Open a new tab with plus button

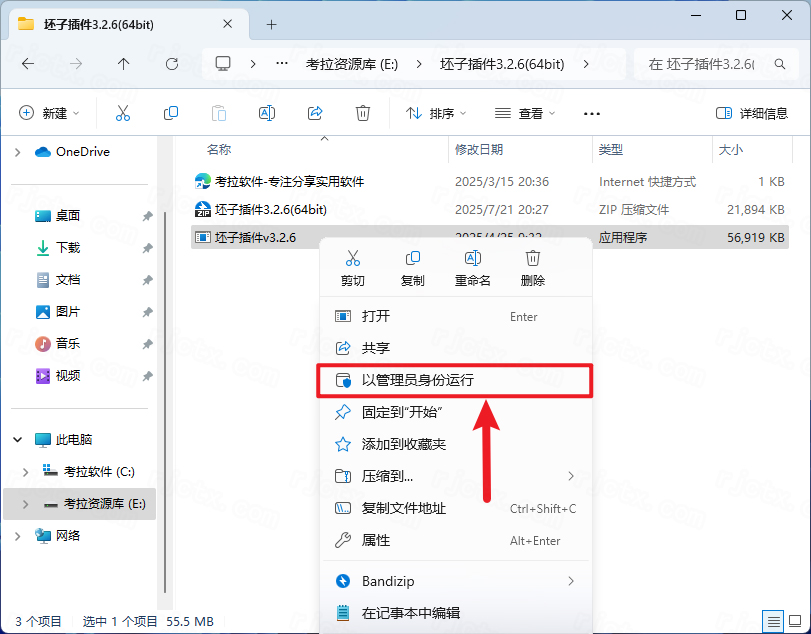click(x=272, y=24)
